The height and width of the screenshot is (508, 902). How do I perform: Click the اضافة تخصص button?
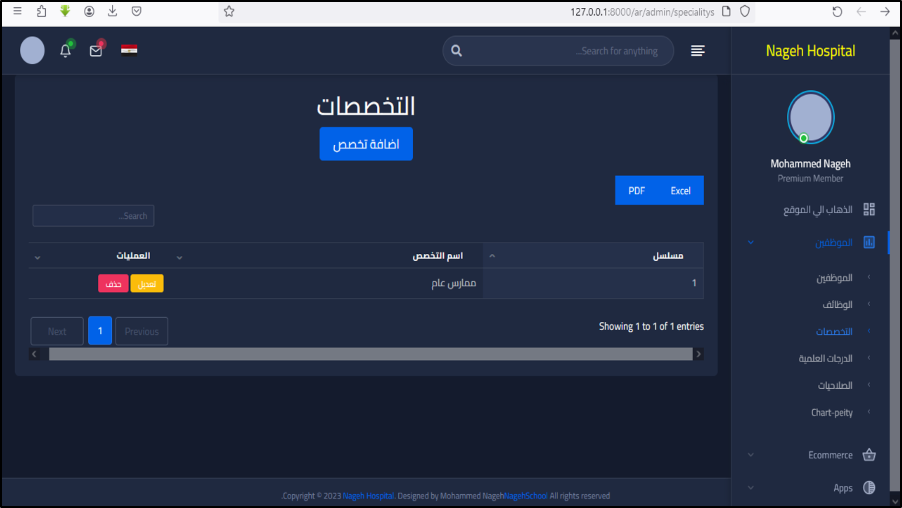click(366, 144)
